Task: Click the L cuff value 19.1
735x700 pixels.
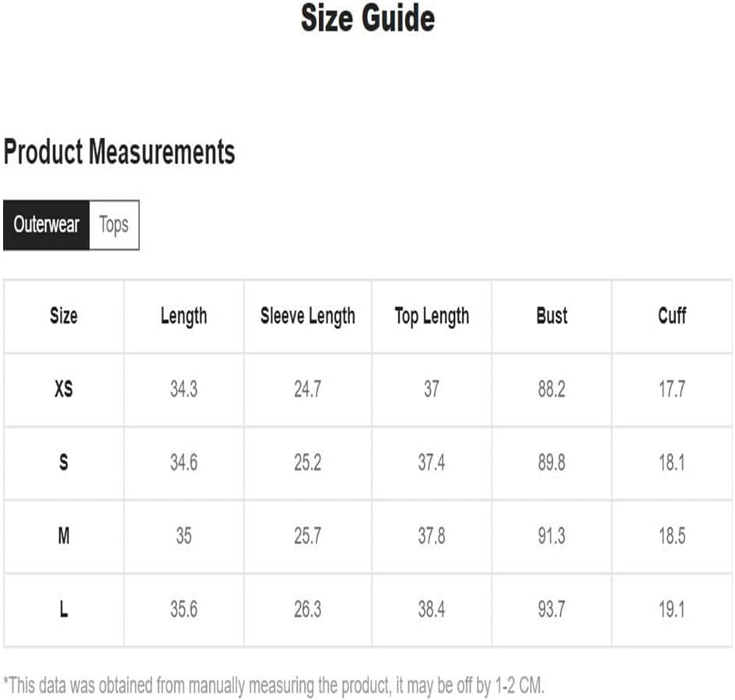Action: [x=672, y=610]
